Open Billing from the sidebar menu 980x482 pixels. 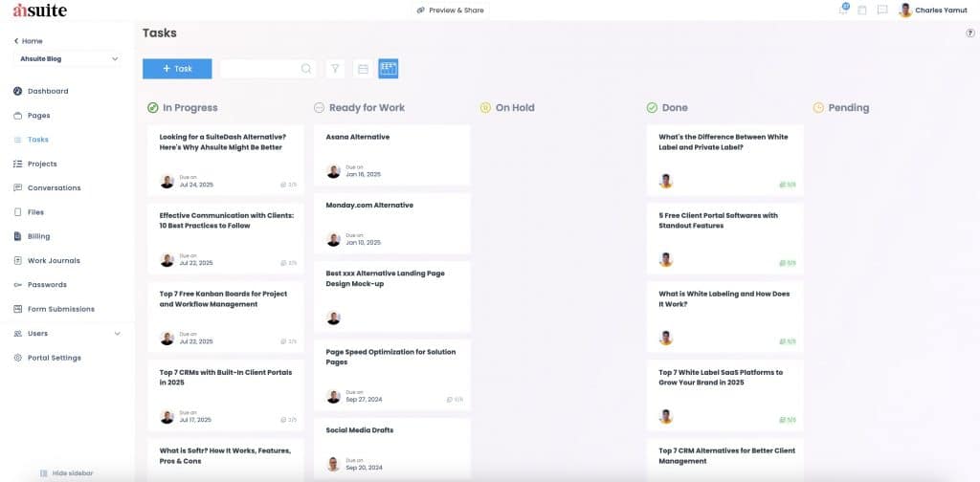point(38,236)
